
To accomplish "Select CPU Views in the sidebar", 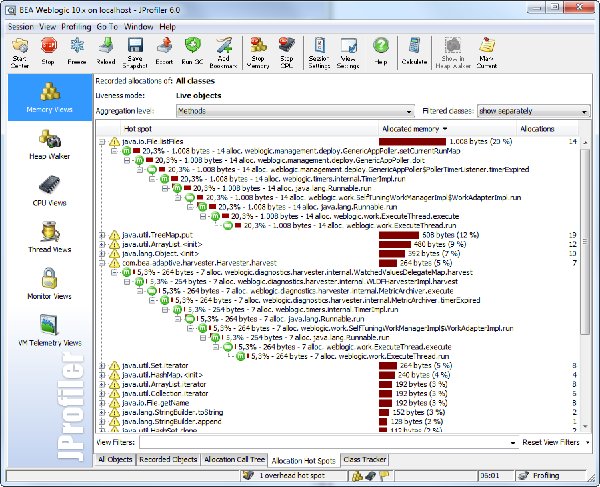I will tap(50, 191).
